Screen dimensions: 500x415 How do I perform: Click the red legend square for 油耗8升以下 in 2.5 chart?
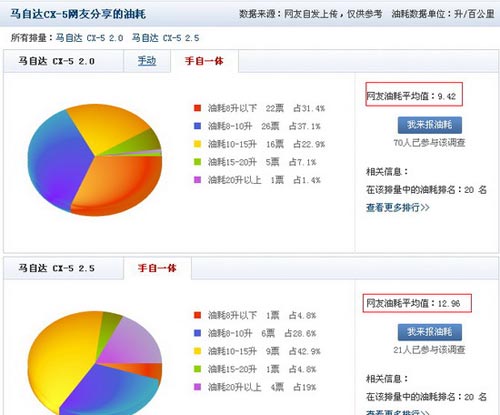[x=197, y=315]
